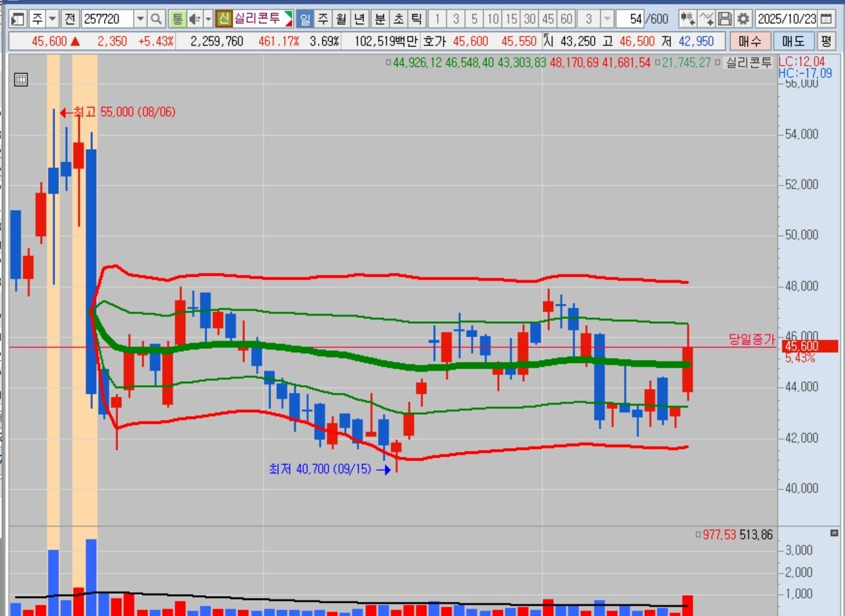Viewport: 845px width, 616px height.
Task: Click the grid table icon on the chart
Action: [21, 80]
